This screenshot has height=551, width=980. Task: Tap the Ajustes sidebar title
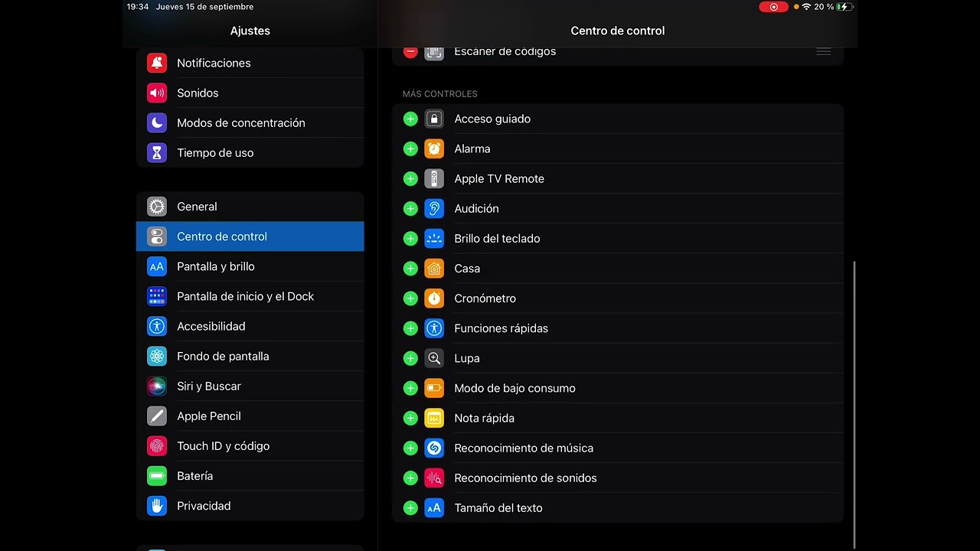(x=250, y=31)
